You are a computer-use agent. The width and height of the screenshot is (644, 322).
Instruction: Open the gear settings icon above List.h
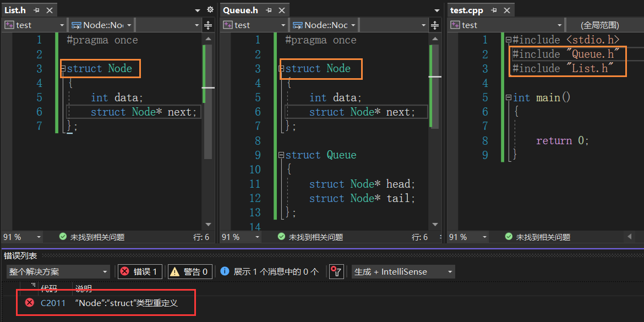210,9
